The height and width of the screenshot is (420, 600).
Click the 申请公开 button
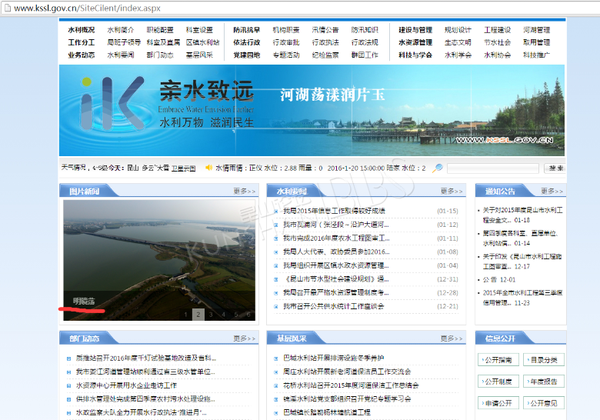point(498,403)
